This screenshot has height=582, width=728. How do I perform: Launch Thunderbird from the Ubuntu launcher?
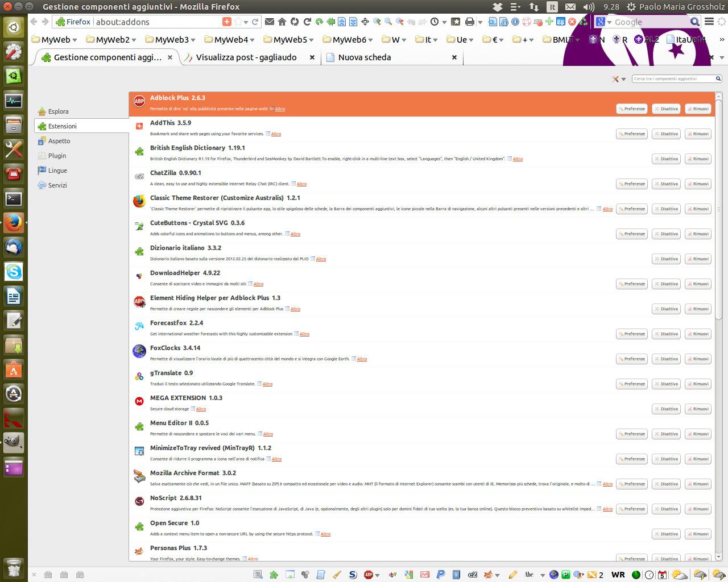point(14,247)
